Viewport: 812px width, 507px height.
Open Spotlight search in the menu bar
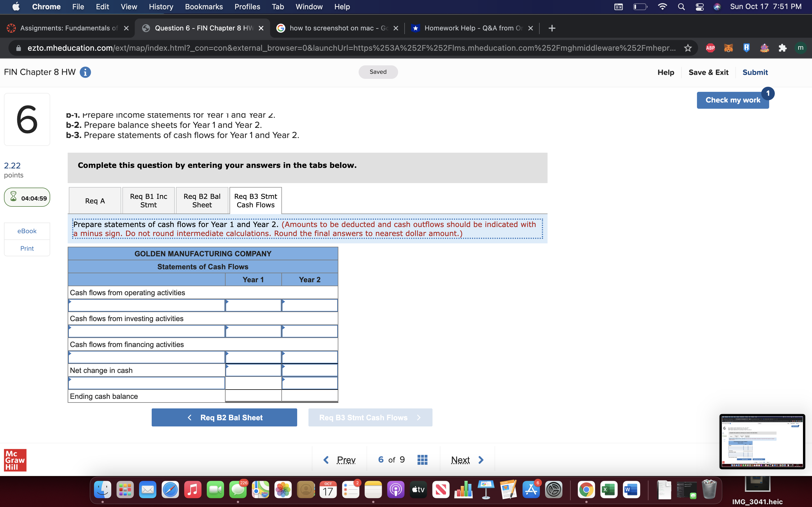point(681,6)
